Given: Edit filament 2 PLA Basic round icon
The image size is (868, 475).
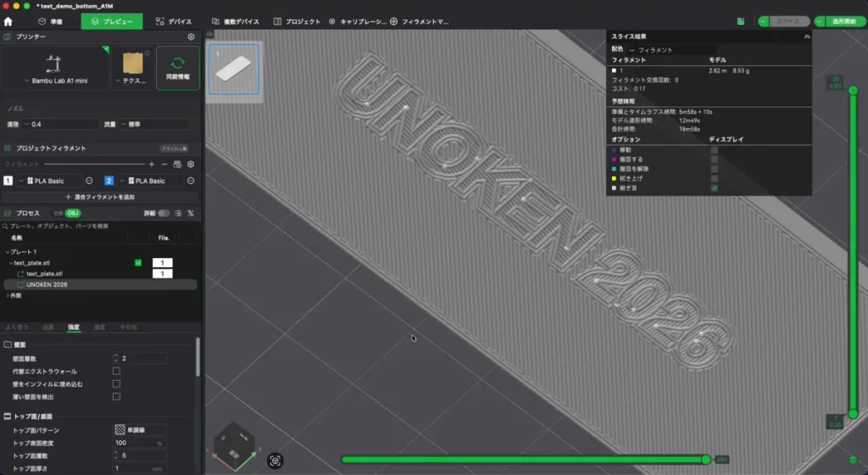Looking at the screenshot, I should (x=191, y=181).
